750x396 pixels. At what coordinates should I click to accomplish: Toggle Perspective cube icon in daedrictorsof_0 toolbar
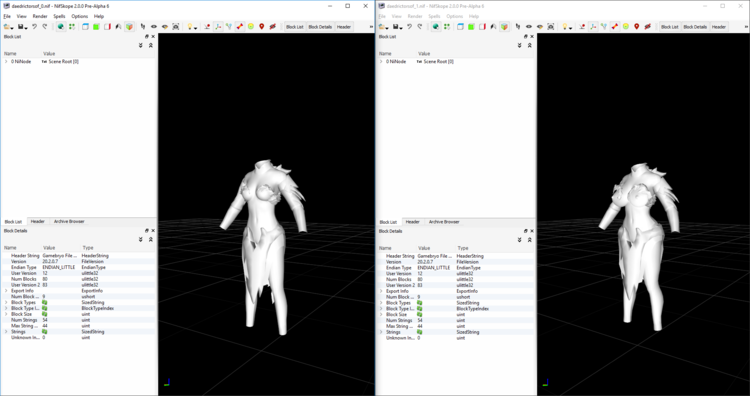coord(129,27)
